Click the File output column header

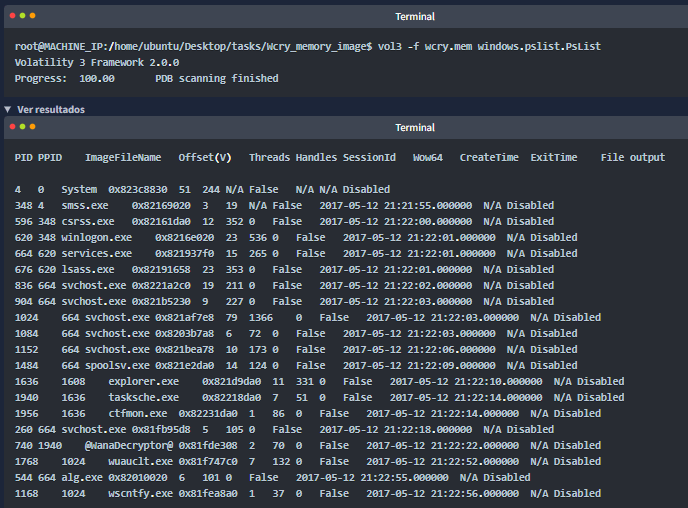pos(633,157)
